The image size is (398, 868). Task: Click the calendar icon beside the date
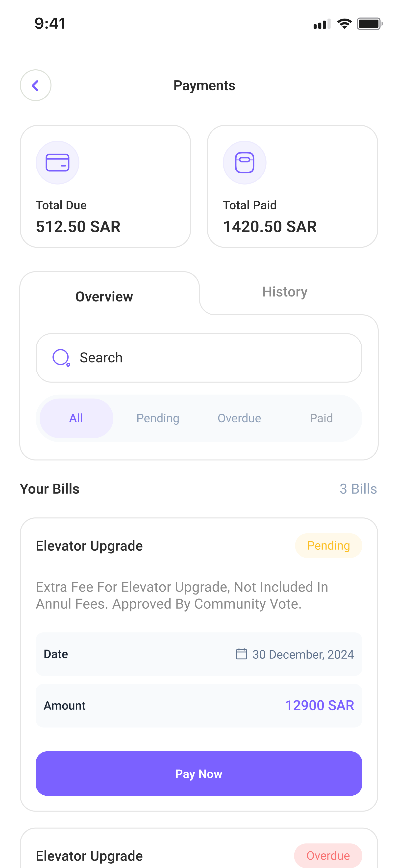pos(241,654)
